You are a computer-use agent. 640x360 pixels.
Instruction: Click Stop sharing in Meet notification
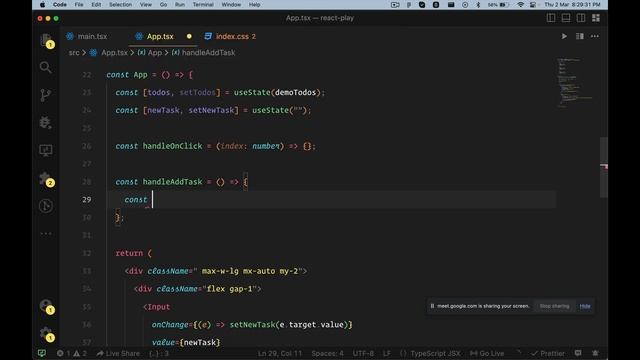pos(554,306)
